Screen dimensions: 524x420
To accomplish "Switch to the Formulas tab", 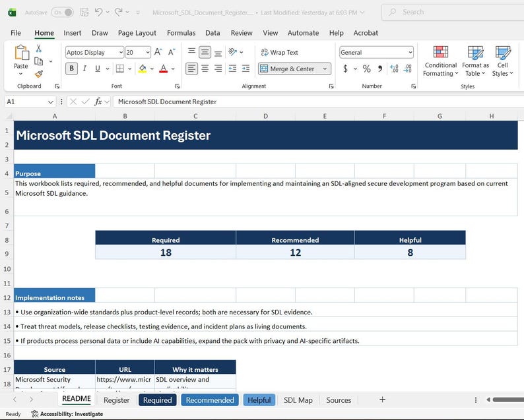I will coord(181,33).
